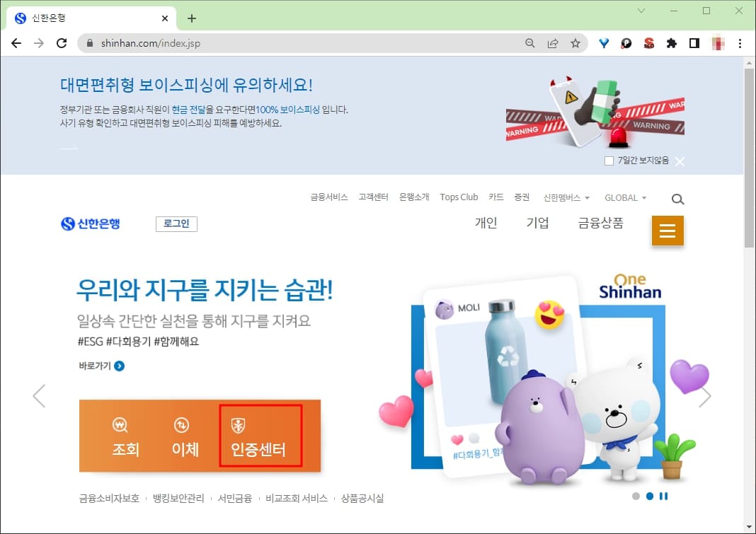Open 인증센터 certificate center
The image size is (756, 534).
[x=259, y=436]
